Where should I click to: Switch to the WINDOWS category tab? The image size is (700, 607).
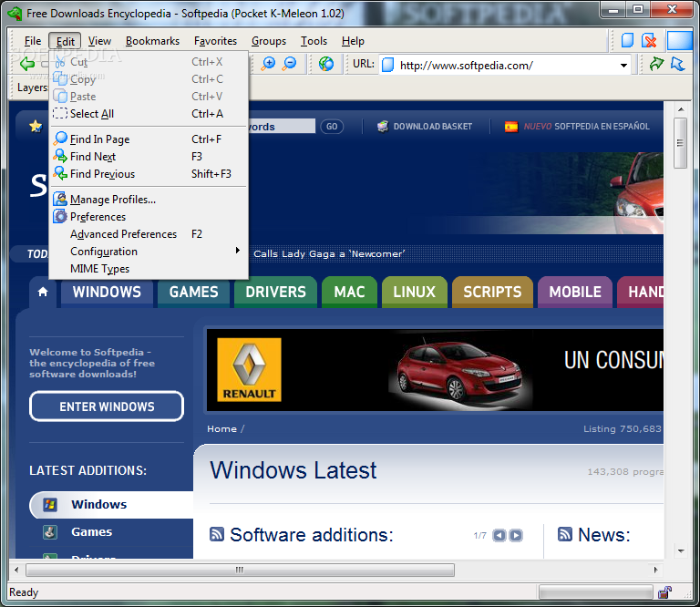[x=107, y=292]
